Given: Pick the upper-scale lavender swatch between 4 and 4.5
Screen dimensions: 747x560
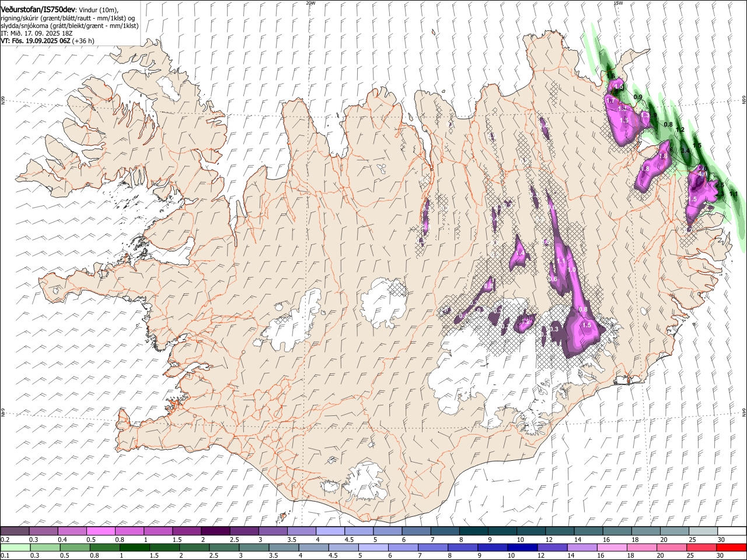Looking at the screenshot, I should (x=331, y=531).
